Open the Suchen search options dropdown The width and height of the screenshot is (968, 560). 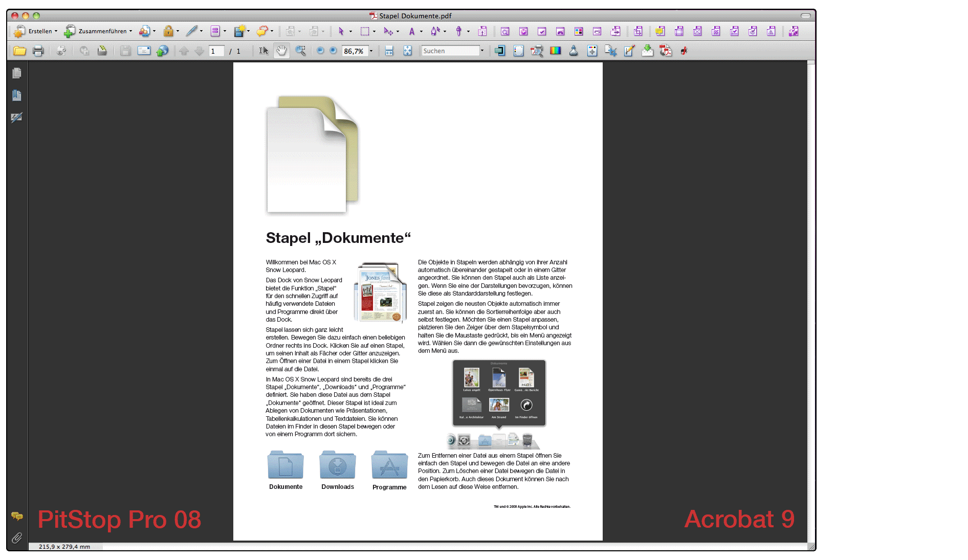[x=482, y=51]
